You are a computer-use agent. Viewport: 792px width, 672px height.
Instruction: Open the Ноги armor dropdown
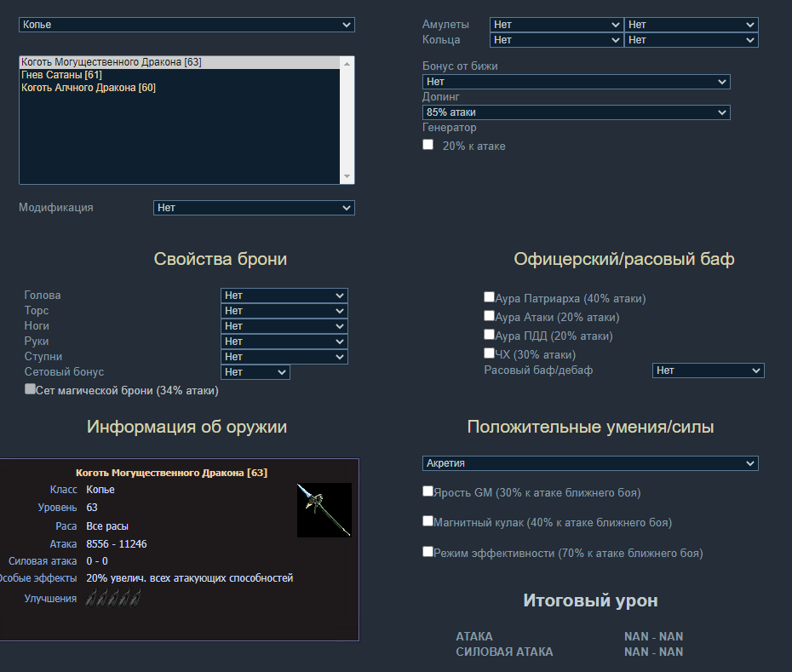284,326
